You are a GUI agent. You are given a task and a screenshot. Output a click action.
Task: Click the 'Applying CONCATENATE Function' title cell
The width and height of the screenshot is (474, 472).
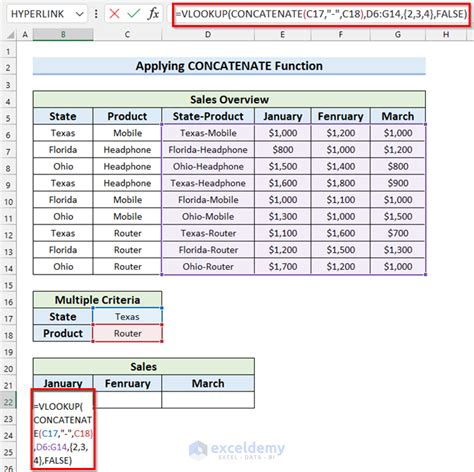point(229,66)
